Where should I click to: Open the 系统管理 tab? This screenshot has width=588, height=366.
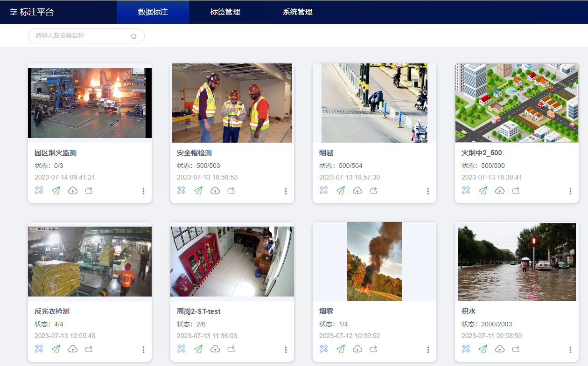(x=297, y=12)
